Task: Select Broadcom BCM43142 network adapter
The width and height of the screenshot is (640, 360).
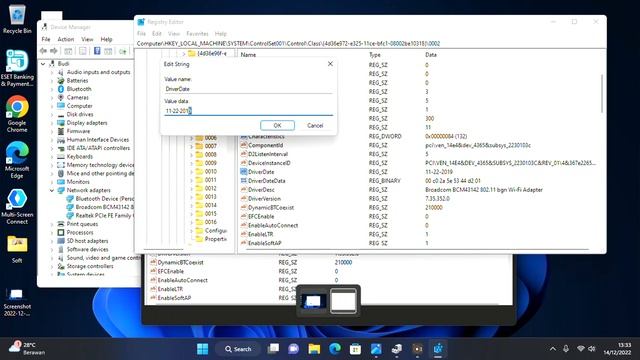Action: (104, 207)
